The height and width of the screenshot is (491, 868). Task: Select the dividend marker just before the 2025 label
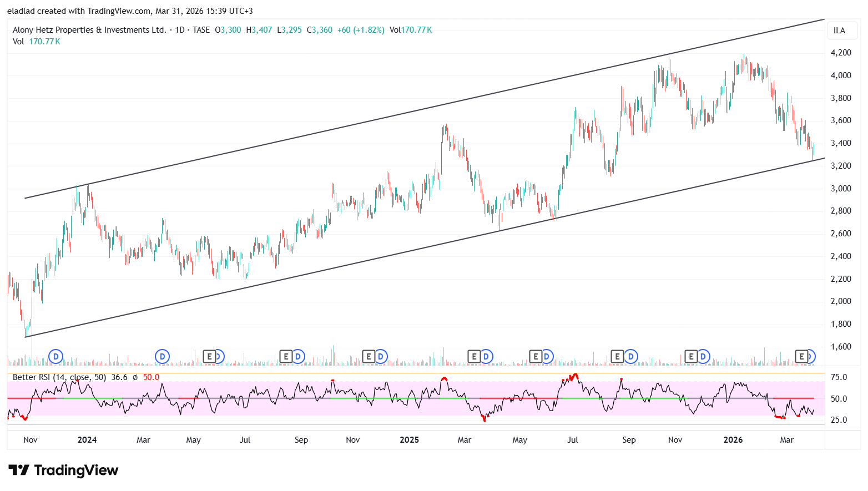(381, 356)
